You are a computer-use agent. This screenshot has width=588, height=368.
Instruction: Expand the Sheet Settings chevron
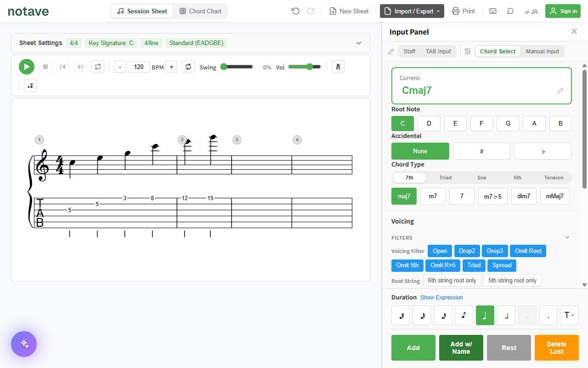359,43
